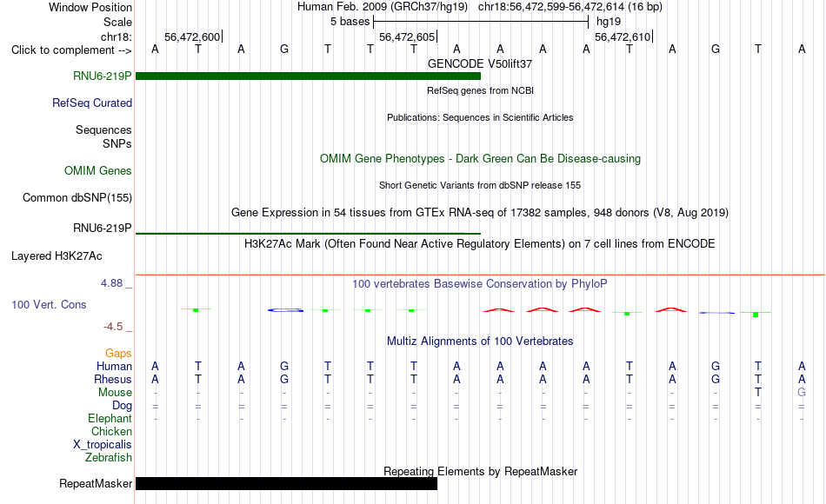Click the Mouse alignment T base
Viewport: 826px width, 504px height.
tap(757, 393)
